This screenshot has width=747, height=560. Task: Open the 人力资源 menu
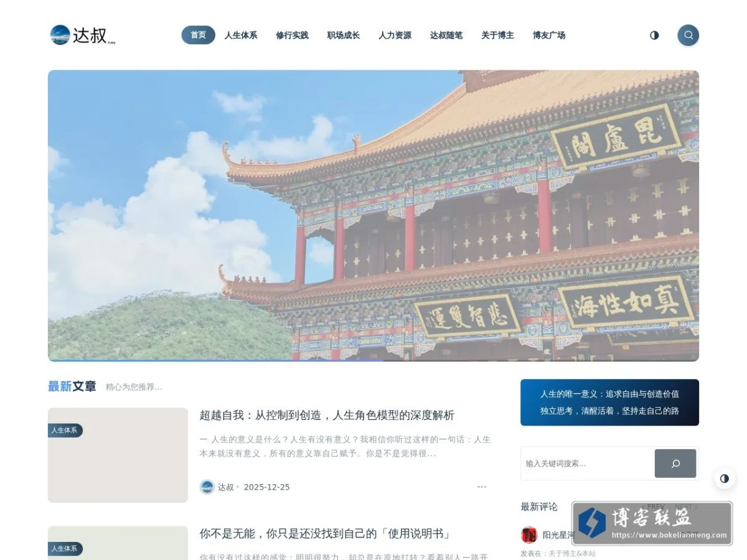coord(395,35)
